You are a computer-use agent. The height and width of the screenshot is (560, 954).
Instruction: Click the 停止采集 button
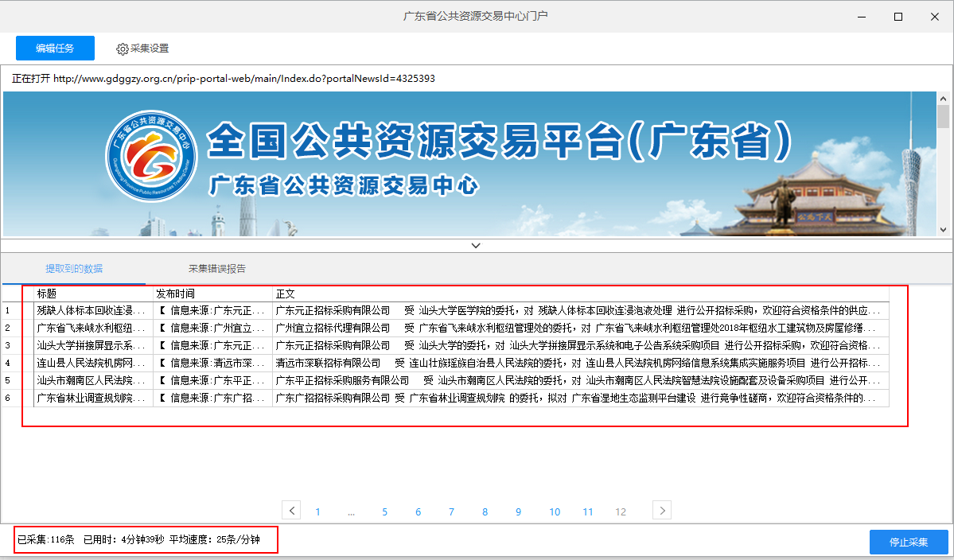pos(909,542)
